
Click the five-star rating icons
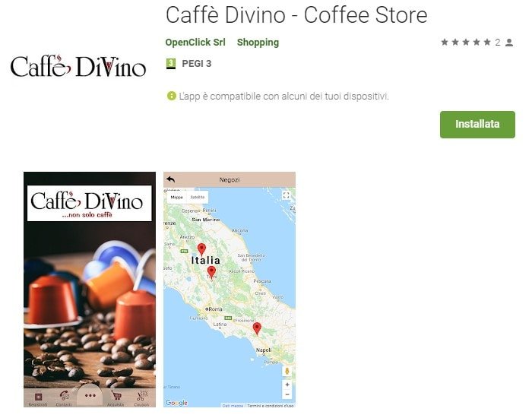[x=466, y=42]
